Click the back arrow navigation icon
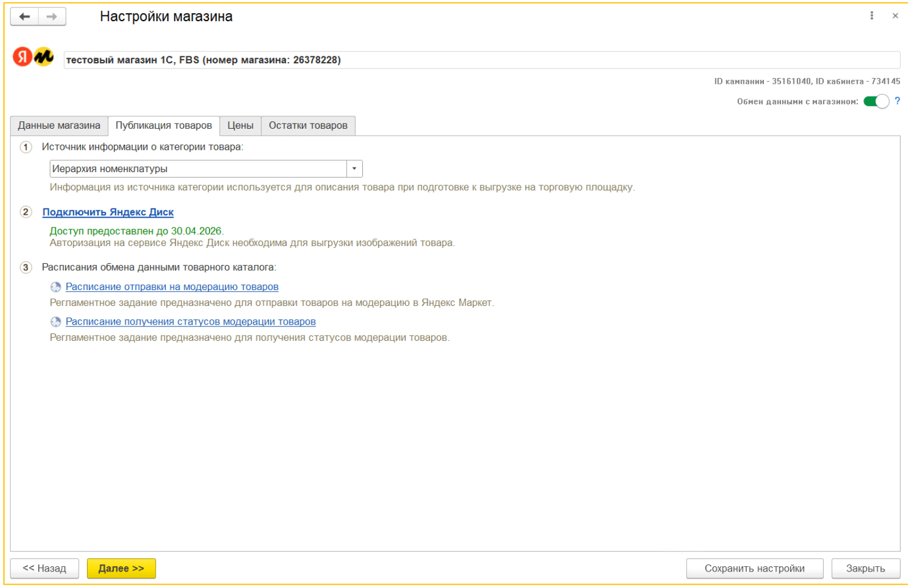The image size is (908, 588). click(x=24, y=17)
